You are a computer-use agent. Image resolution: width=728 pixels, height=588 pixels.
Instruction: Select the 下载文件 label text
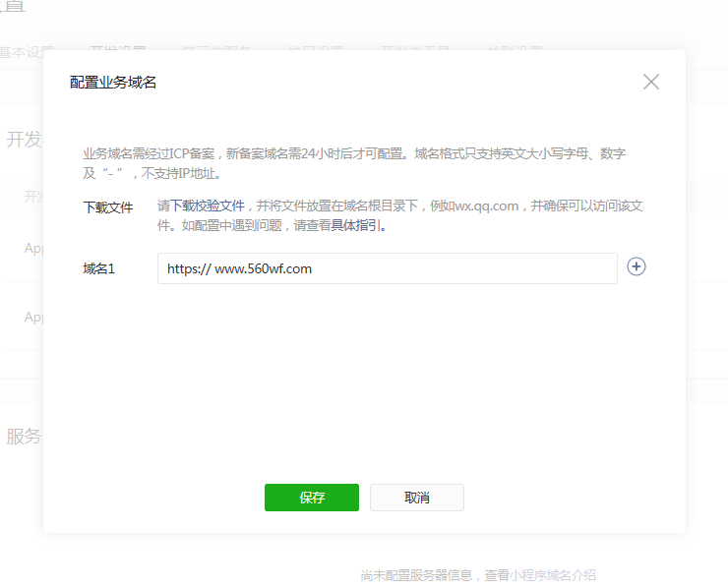click(108, 207)
